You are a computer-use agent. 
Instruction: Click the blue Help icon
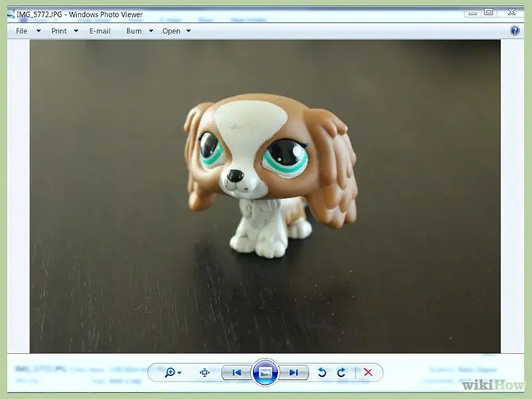coord(515,31)
